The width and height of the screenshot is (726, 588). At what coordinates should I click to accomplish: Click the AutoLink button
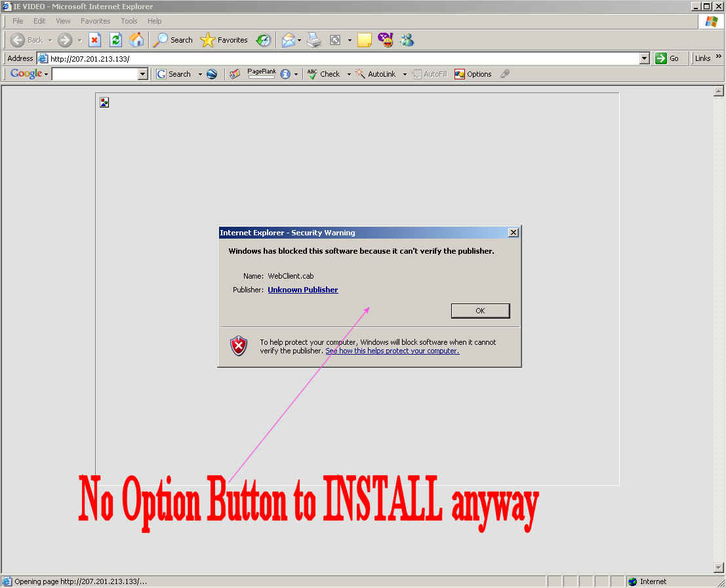tap(376, 74)
